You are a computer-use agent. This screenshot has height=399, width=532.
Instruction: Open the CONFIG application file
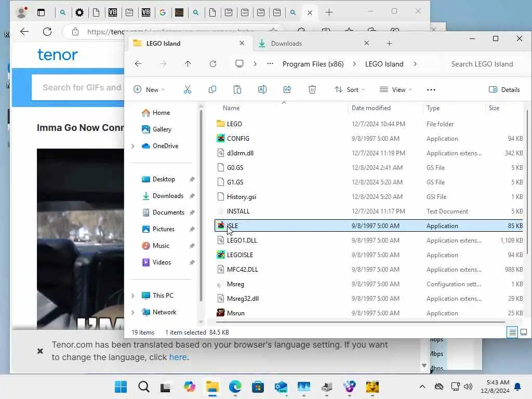tap(238, 138)
